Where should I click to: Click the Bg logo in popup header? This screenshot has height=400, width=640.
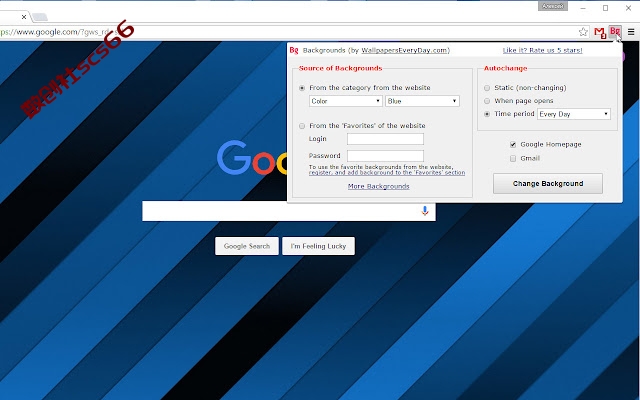tap(294, 50)
